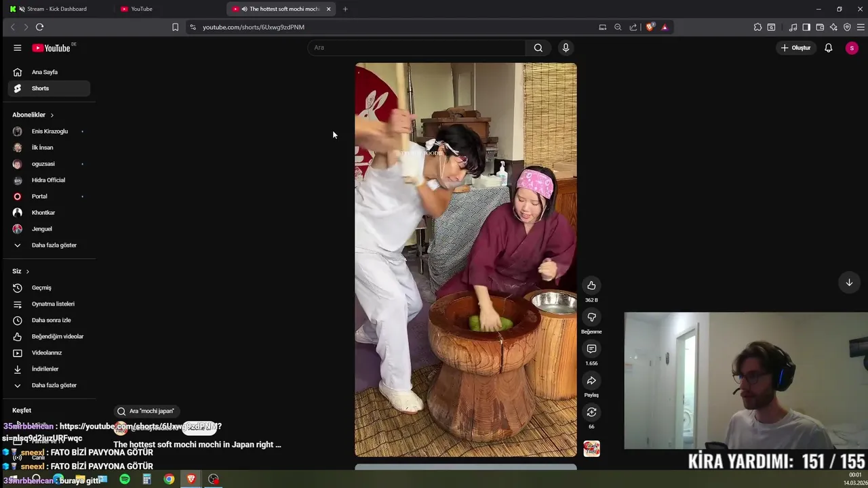Close the mochi Shorts tab
This screenshot has height=488, width=868.
coord(328,9)
